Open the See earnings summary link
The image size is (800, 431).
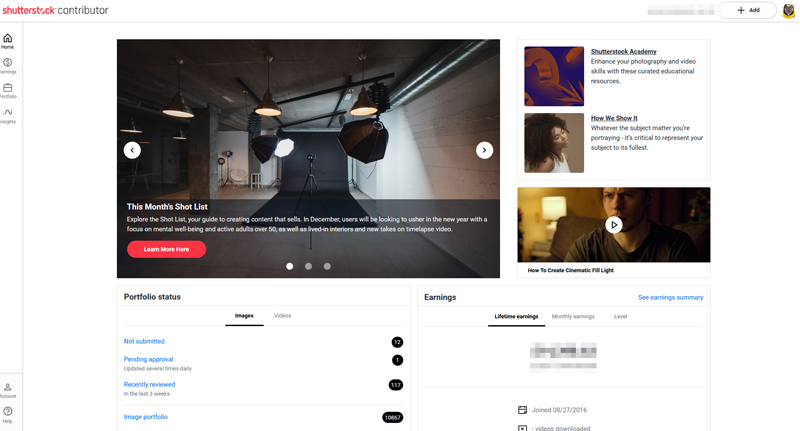coord(670,297)
